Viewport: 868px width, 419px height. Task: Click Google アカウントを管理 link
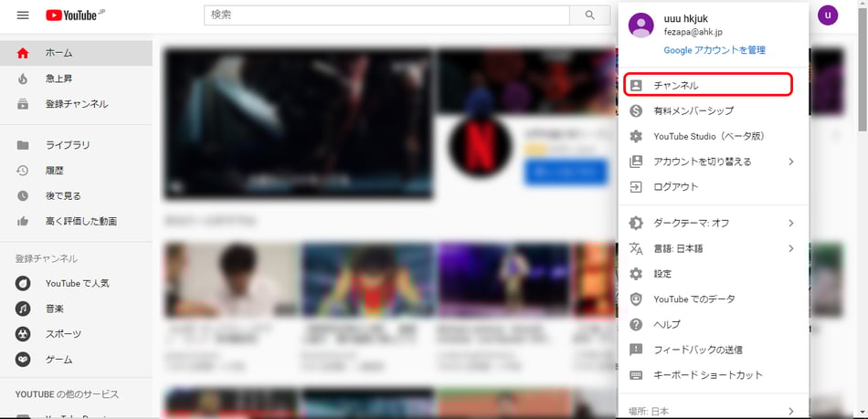(x=715, y=50)
